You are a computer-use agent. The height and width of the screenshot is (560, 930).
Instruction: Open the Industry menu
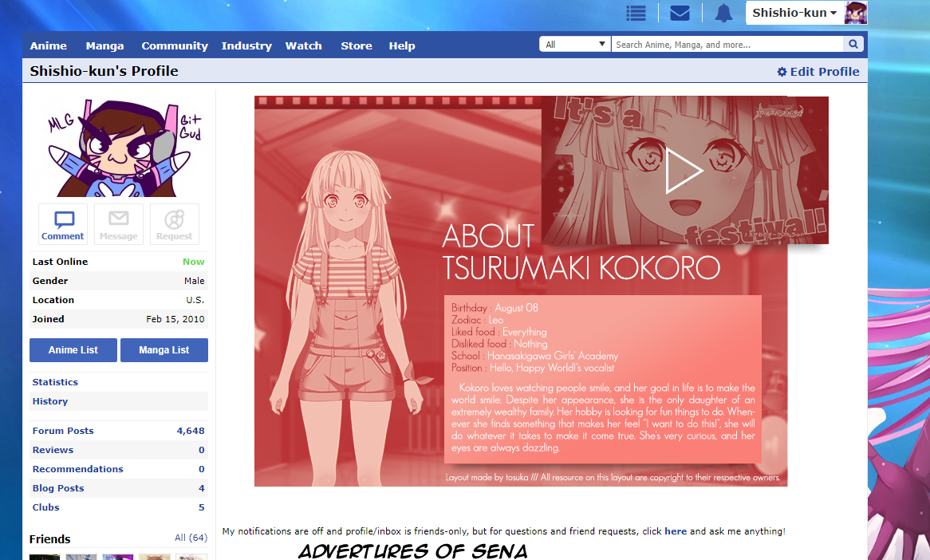(x=246, y=45)
